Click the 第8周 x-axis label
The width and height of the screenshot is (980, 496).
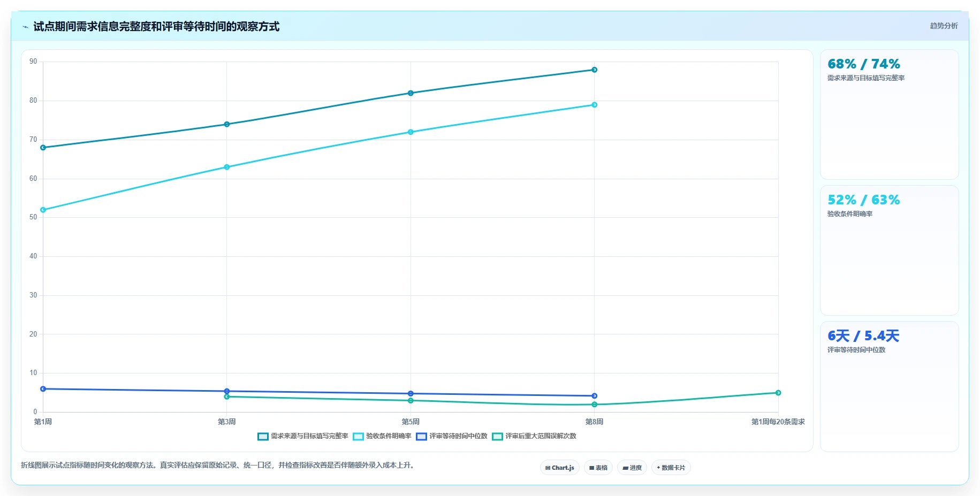[x=594, y=422]
